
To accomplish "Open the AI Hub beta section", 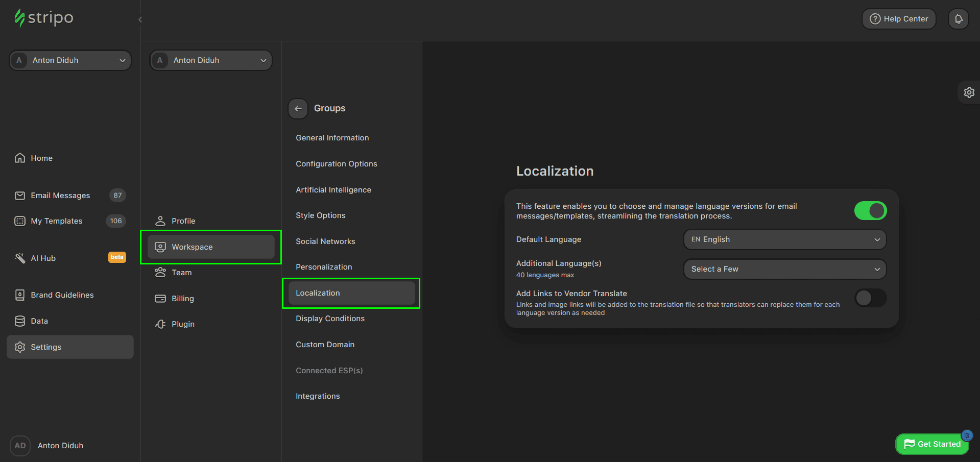I will (x=43, y=258).
